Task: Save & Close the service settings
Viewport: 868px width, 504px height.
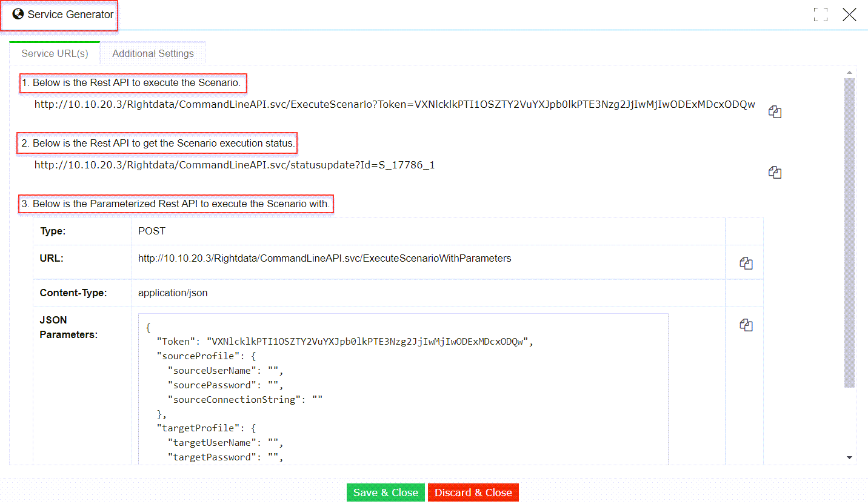Action: [386, 492]
